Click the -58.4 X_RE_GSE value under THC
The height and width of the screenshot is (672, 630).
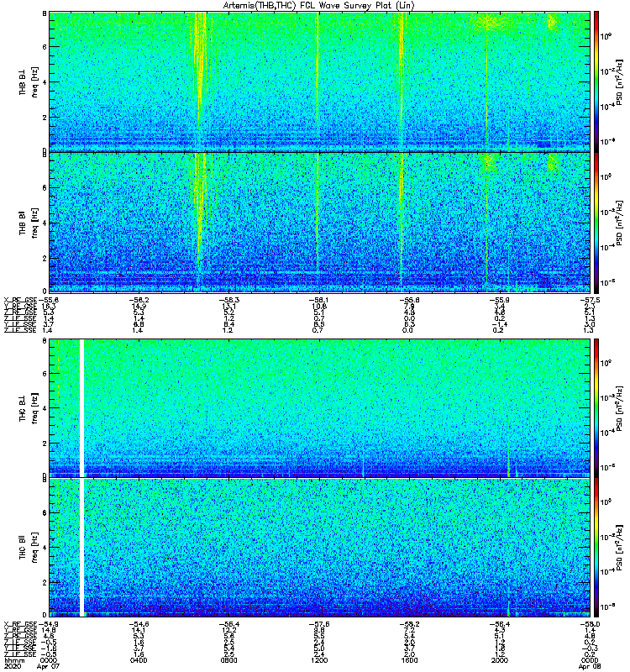500,624
